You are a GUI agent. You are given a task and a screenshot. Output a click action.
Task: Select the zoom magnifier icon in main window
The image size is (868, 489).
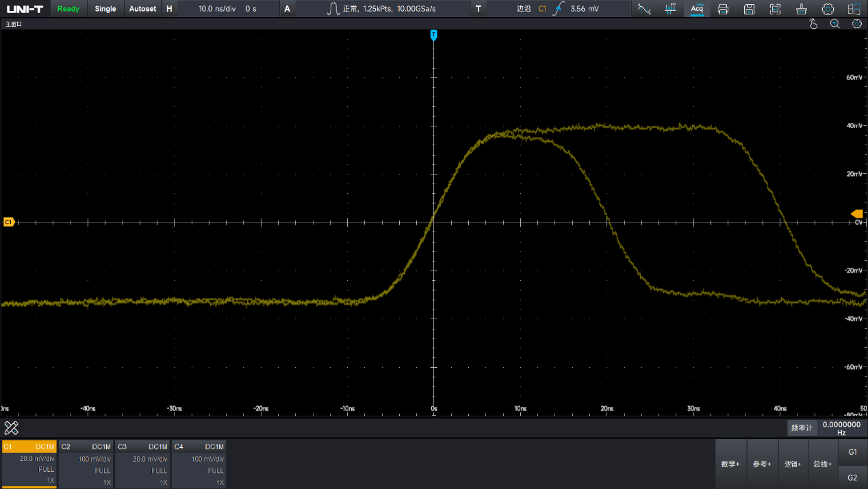tap(834, 24)
